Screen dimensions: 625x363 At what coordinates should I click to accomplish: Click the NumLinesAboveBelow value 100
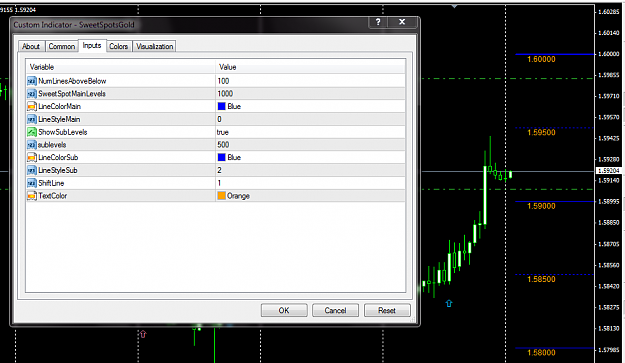click(223, 81)
